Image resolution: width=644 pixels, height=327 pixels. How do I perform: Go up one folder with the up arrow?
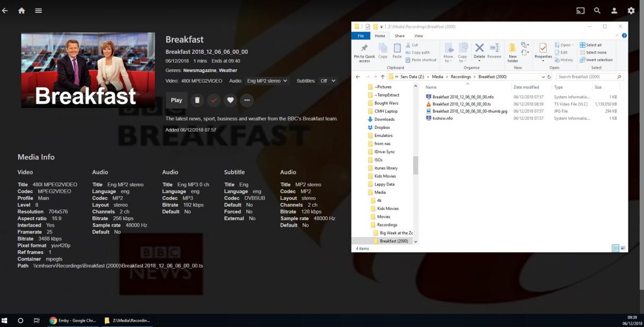pos(382,77)
